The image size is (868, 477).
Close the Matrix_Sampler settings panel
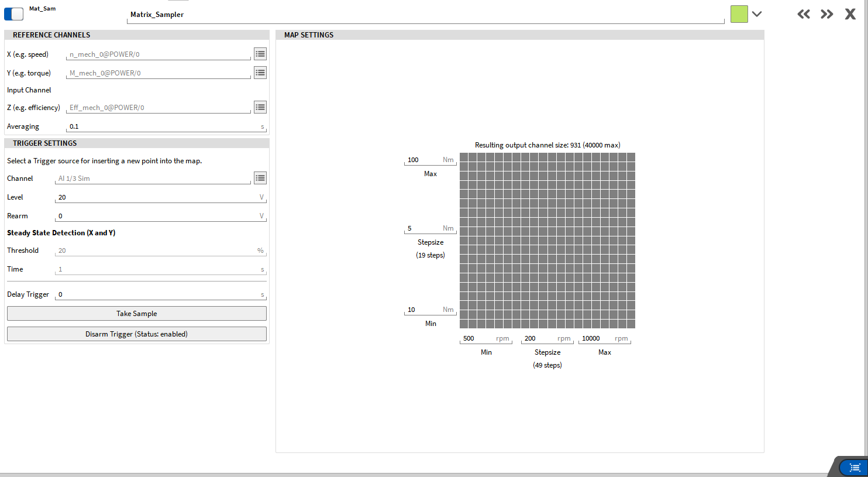click(850, 14)
